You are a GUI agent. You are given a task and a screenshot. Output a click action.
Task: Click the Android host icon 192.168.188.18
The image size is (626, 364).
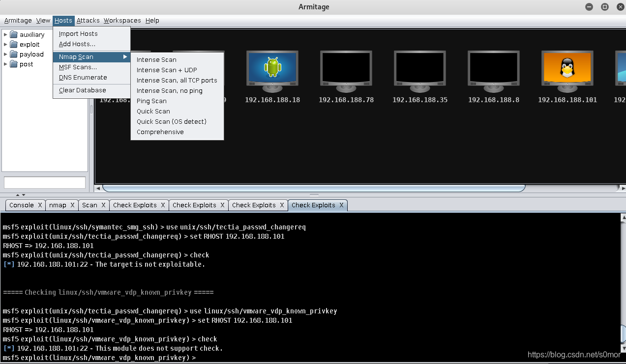272,72
